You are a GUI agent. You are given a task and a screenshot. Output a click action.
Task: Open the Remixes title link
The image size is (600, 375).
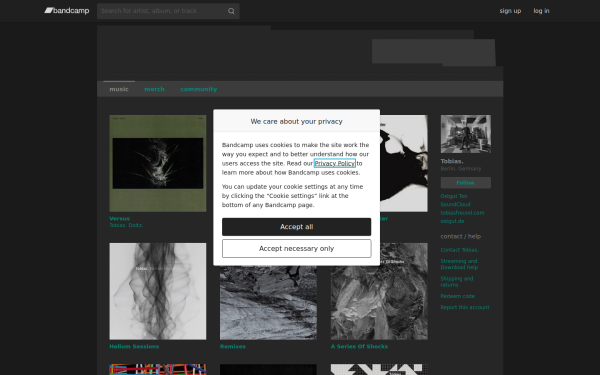[x=233, y=346]
